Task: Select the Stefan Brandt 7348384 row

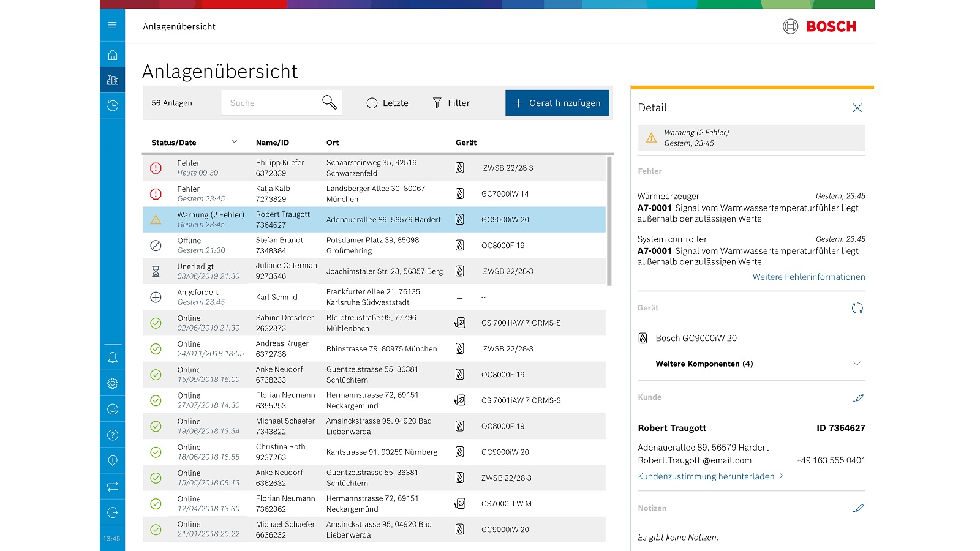Action: pos(374,246)
